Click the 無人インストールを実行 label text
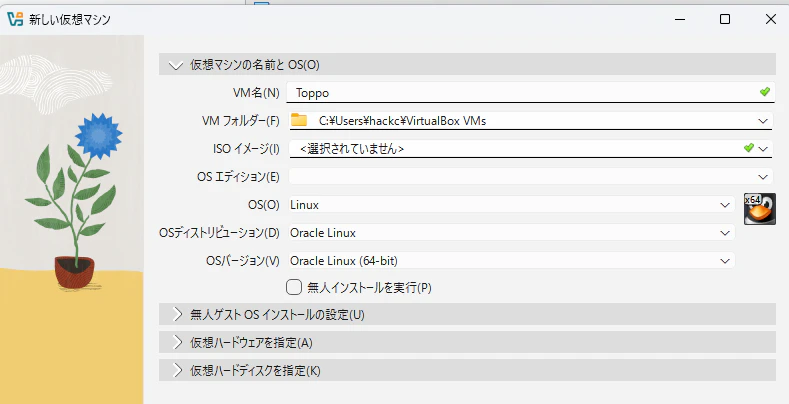This screenshot has width=789, height=404. click(369, 288)
